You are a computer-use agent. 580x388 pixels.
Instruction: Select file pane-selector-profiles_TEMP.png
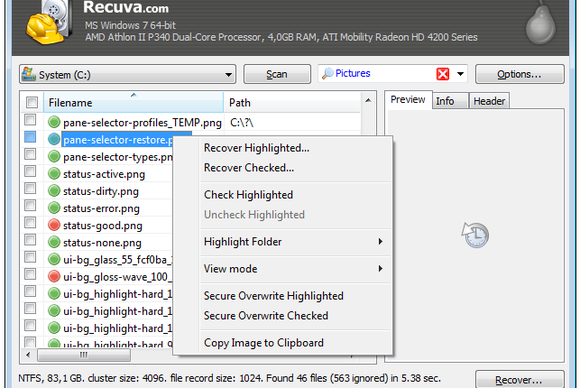tap(142, 122)
